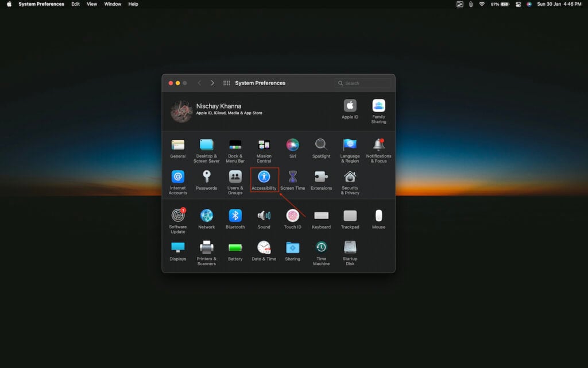The width and height of the screenshot is (588, 368).
Task: Open the System Preferences app menu
Action: click(x=41, y=4)
